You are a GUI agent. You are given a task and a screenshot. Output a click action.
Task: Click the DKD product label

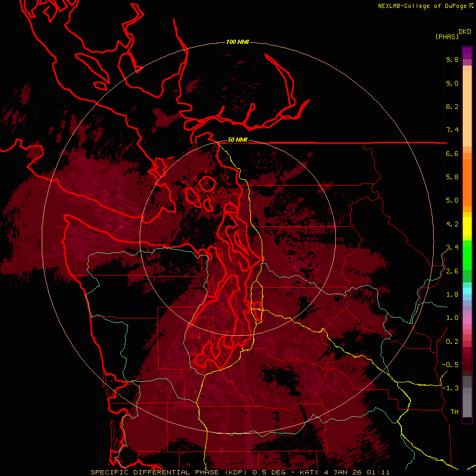464,32
